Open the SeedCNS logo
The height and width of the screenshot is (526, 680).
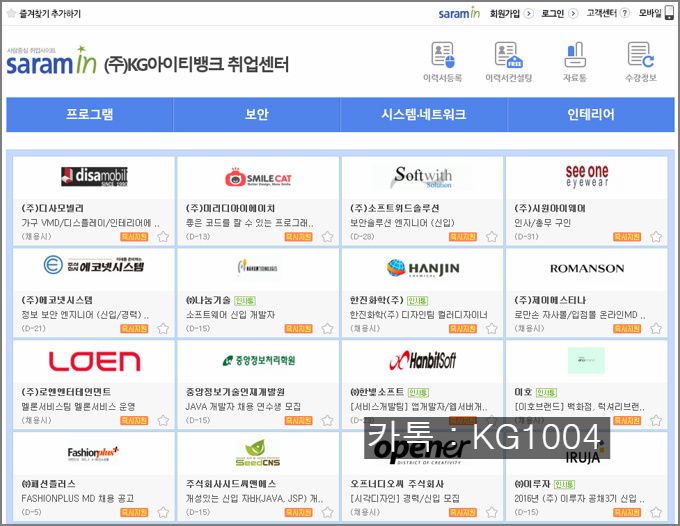point(258,453)
